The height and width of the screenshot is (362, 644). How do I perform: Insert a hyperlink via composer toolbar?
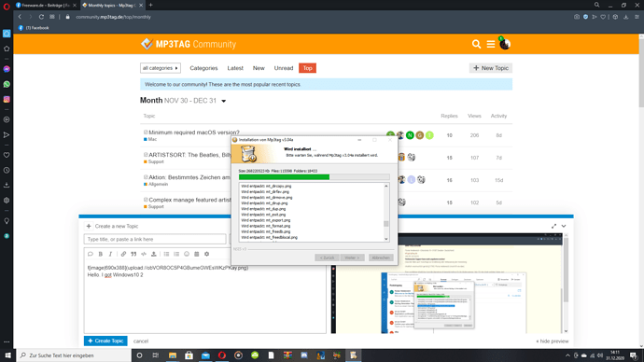tap(123, 254)
